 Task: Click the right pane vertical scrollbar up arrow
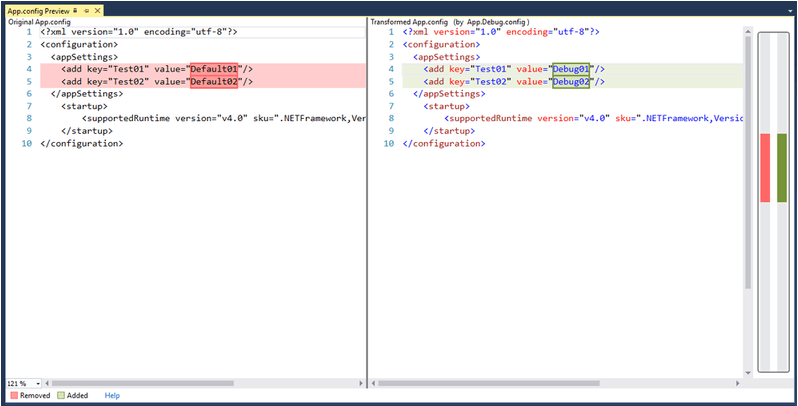[x=747, y=32]
